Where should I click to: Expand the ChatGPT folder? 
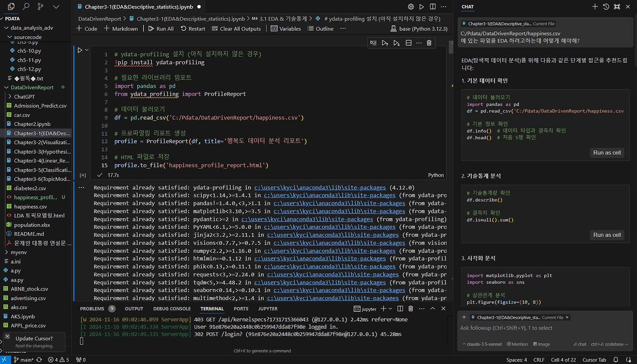click(24, 96)
